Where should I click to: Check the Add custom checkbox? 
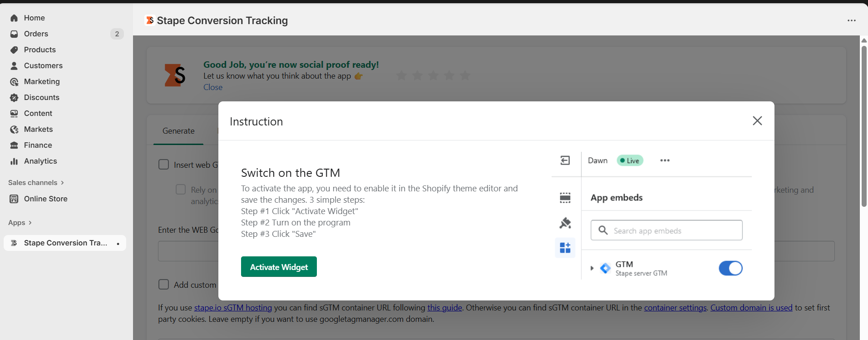[x=164, y=285]
